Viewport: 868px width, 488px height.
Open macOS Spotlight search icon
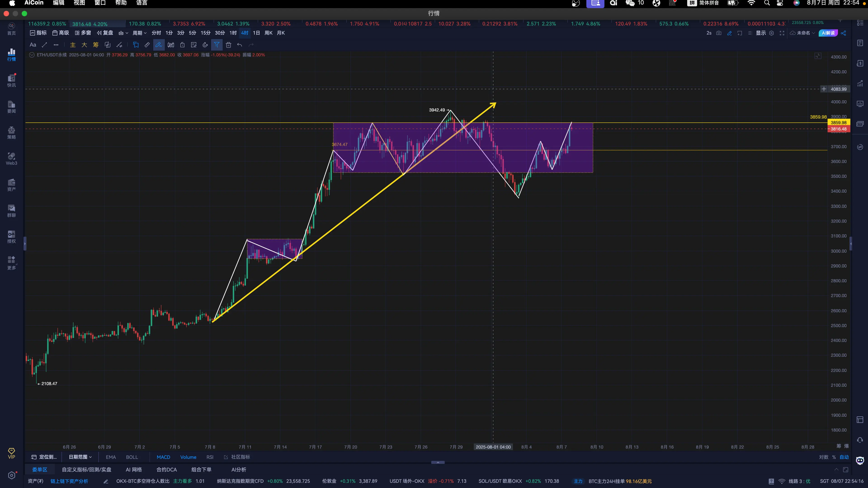(767, 3)
